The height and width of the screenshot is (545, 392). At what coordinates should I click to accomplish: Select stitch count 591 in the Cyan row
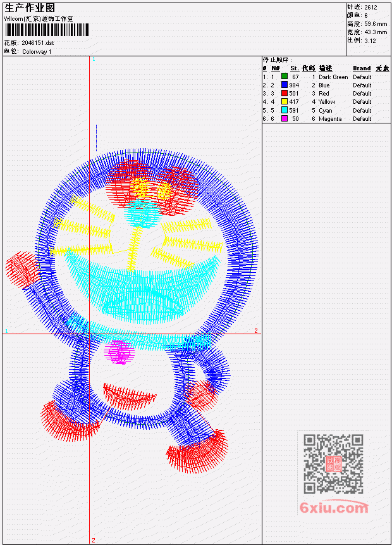coord(294,111)
